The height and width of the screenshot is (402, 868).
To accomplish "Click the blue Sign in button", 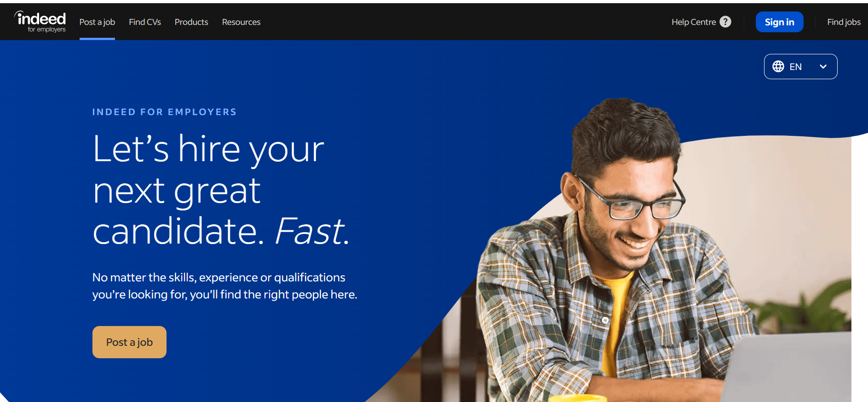I will click(x=780, y=22).
